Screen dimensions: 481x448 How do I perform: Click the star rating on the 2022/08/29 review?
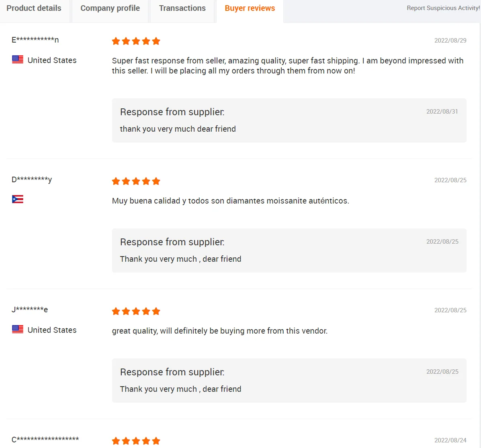[136, 41]
